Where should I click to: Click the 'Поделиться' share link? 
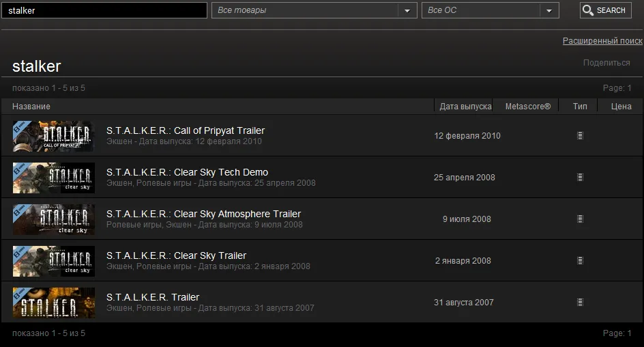click(606, 62)
